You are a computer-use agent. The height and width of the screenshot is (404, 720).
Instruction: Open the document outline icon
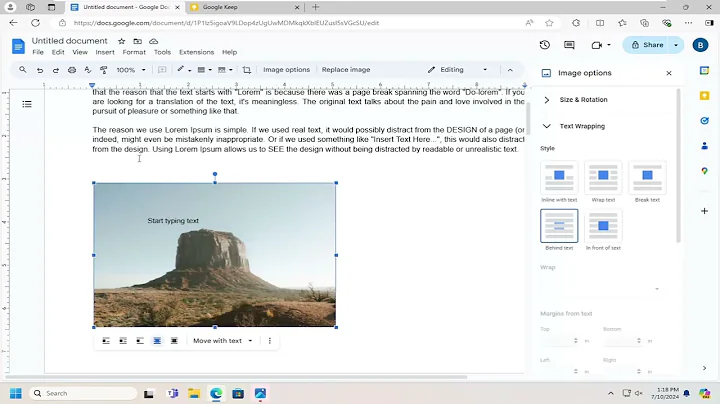pyautogui.click(x=27, y=104)
